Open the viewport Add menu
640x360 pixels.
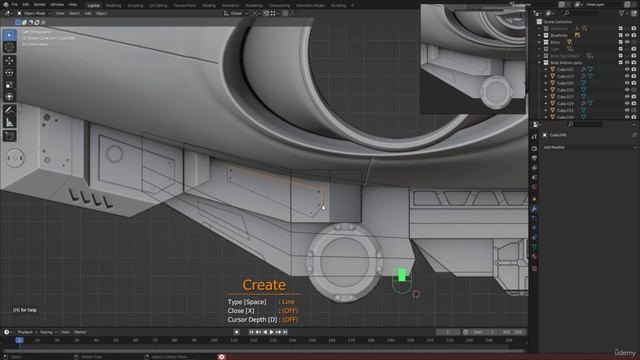88,13
